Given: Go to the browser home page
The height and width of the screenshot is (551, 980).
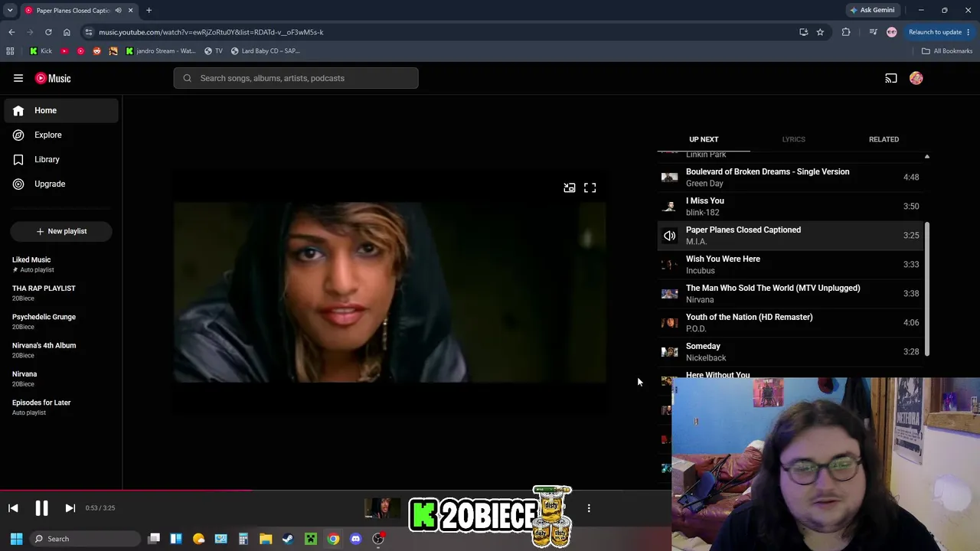Looking at the screenshot, I should 67,32.
